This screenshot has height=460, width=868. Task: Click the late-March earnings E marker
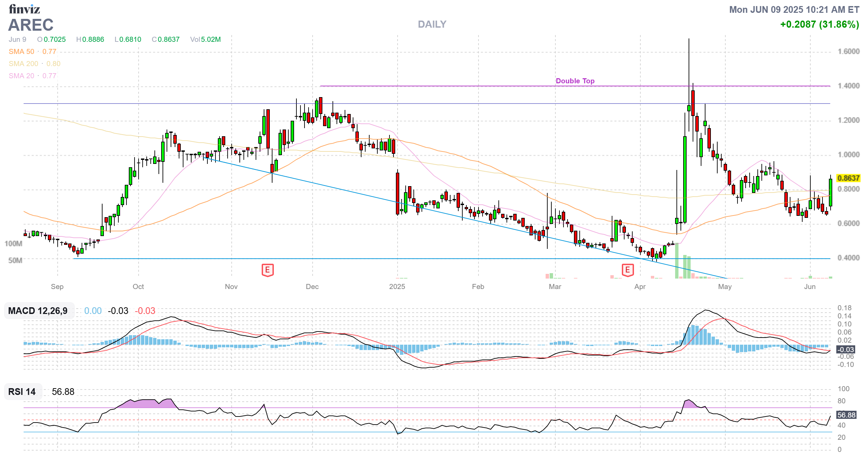click(627, 270)
